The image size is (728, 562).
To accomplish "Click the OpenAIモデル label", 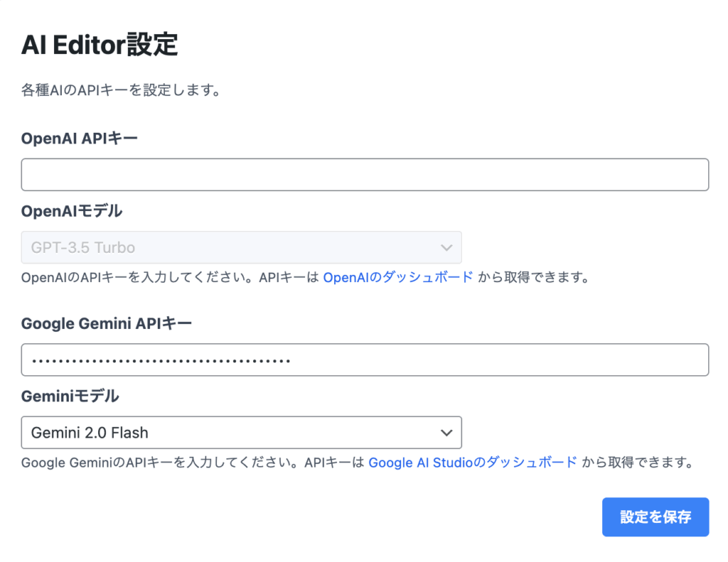I will click(72, 211).
